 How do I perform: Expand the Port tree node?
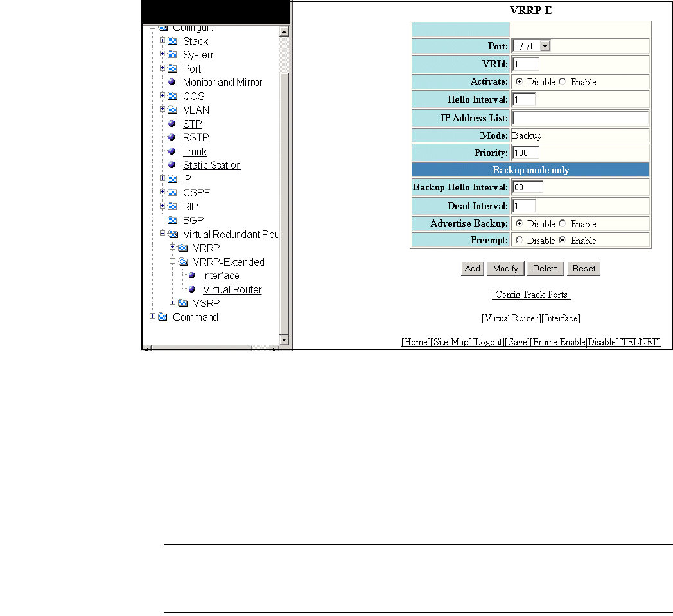click(x=162, y=67)
